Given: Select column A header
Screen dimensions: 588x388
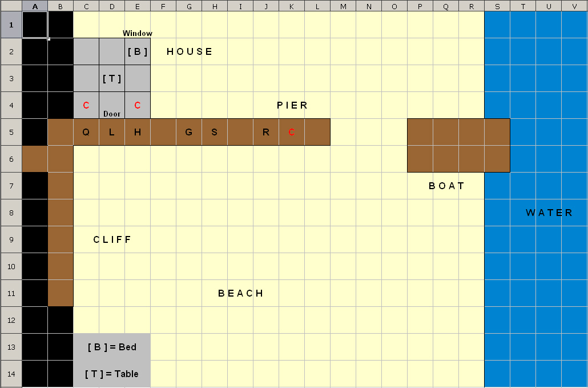Looking at the screenshot, I should 35,6.
